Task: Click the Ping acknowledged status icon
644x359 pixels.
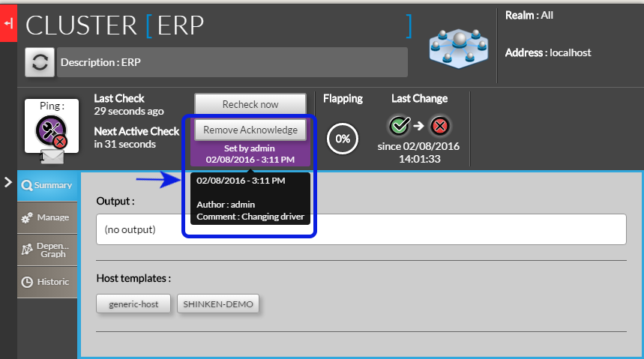Action: point(52,130)
